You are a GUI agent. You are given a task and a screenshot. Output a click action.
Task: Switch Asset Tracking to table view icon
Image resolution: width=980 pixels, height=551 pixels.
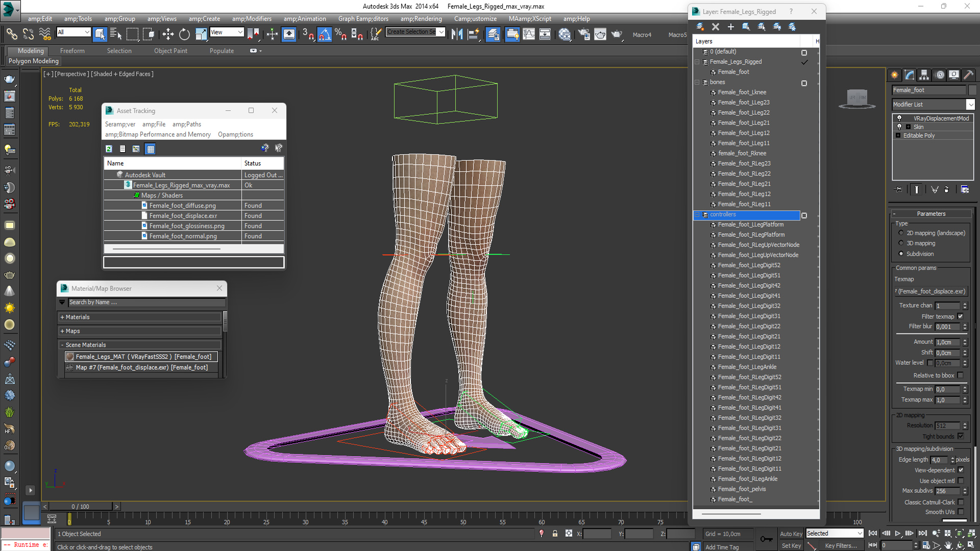pos(150,148)
